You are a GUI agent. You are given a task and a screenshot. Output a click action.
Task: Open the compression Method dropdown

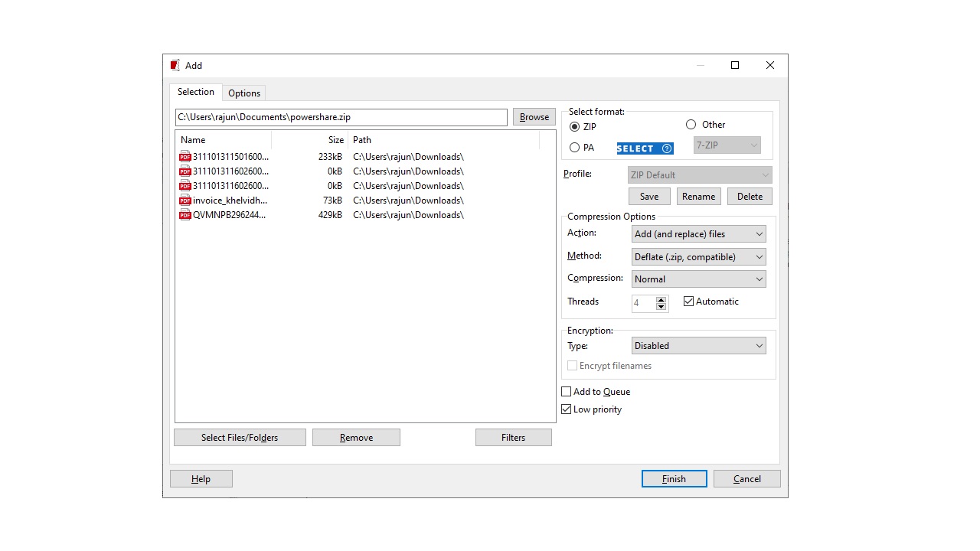click(x=698, y=257)
